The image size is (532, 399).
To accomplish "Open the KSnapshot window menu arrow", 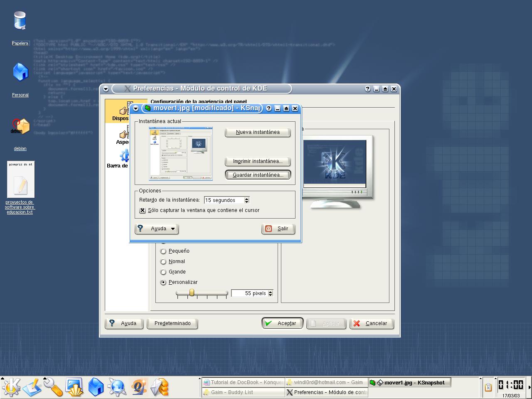I will pyautogui.click(x=135, y=108).
